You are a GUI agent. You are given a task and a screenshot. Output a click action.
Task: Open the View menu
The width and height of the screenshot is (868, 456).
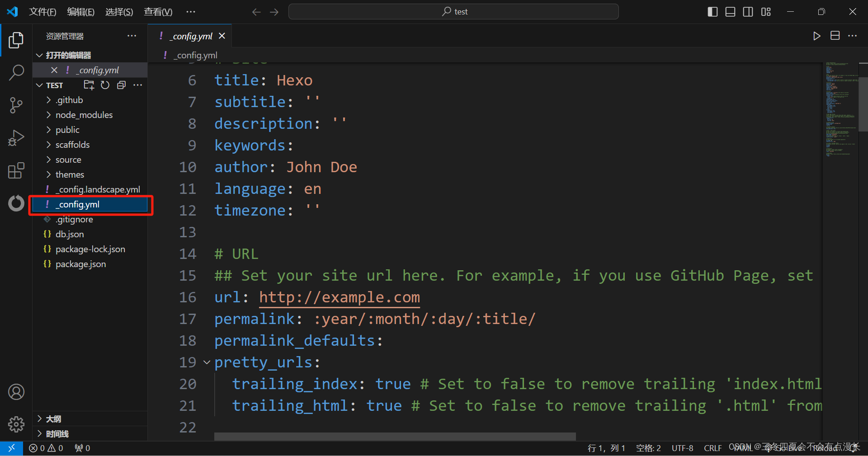[x=158, y=12]
